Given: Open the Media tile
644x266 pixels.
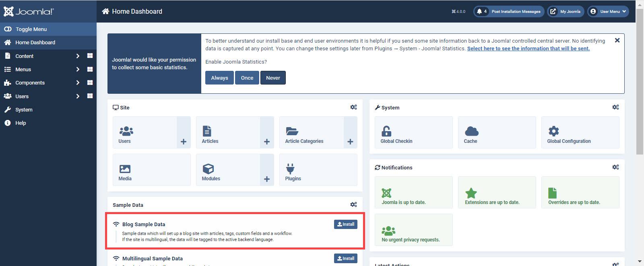Looking at the screenshot, I should 152,170.
